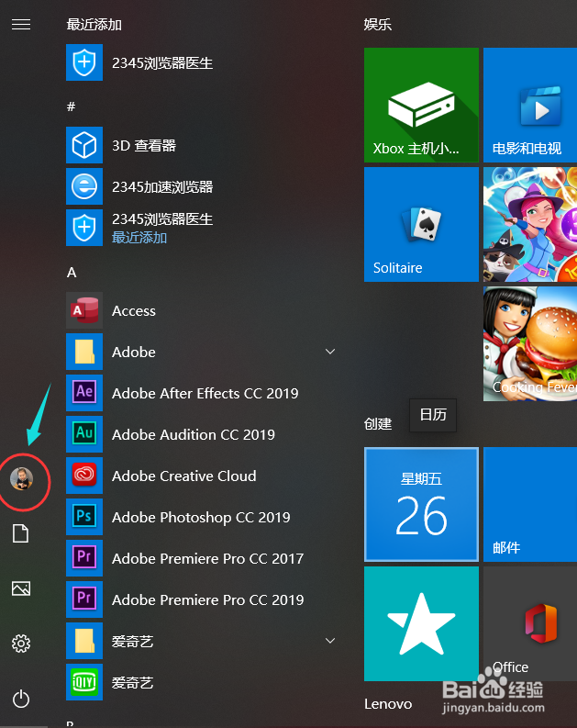The height and width of the screenshot is (728, 577).
Task: Select the 3D 查看器 label text
Action: click(x=144, y=145)
